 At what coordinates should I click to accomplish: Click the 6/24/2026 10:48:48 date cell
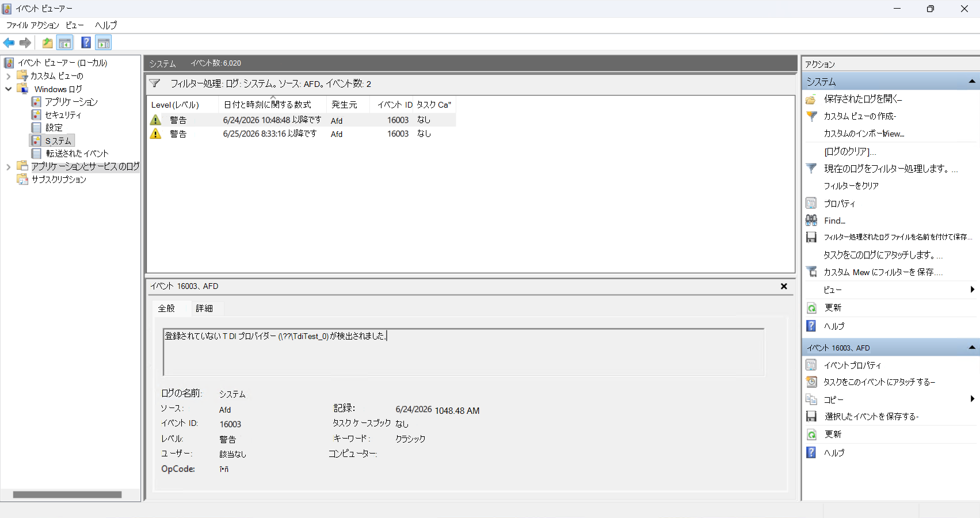point(272,120)
